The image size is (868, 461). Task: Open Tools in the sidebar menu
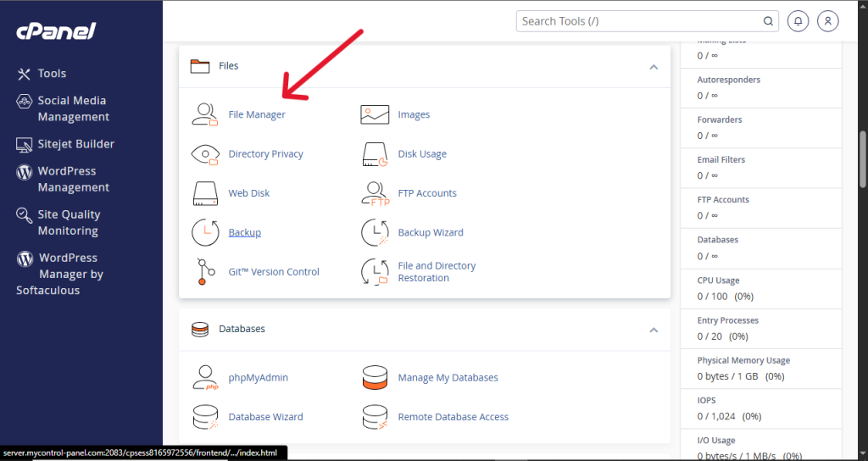click(x=52, y=74)
